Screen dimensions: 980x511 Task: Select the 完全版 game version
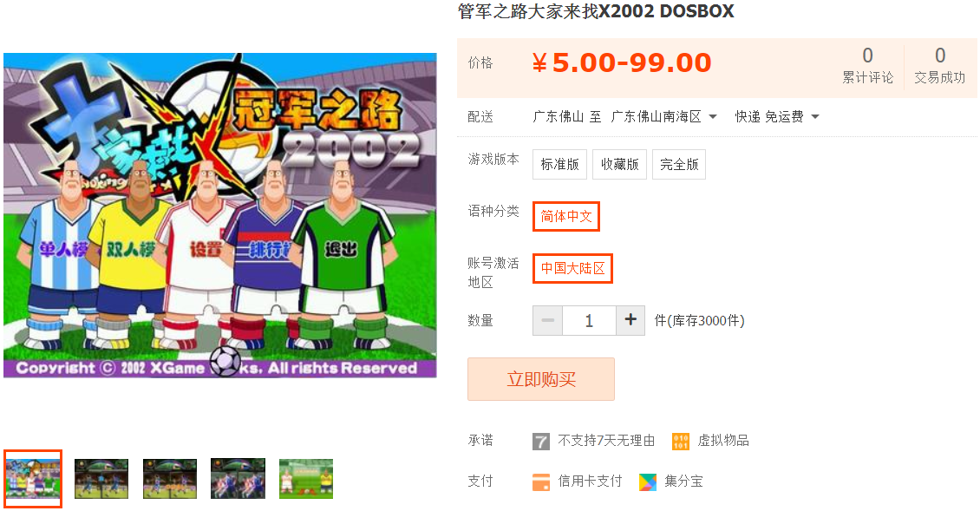coord(679,165)
